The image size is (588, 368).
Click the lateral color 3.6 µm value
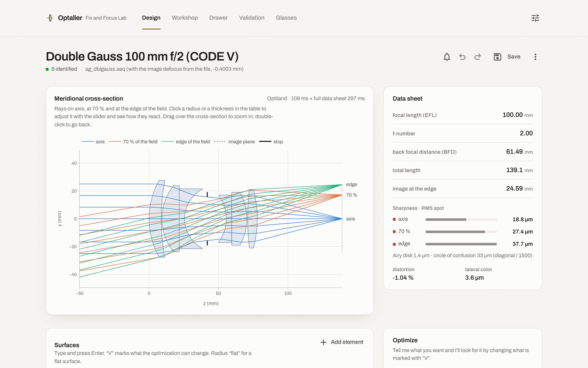[x=474, y=278]
